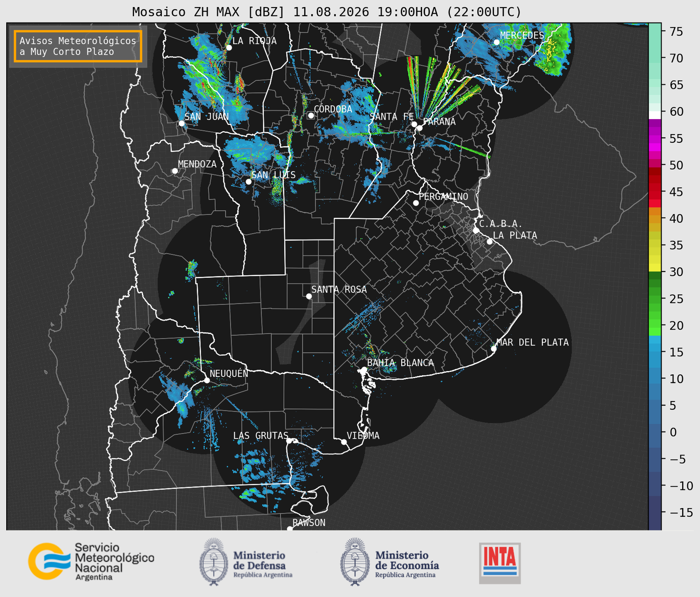The height and width of the screenshot is (597, 700).
Task: Click the Servicio Meteorológico Nacional logo
Action: coord(91,561)
